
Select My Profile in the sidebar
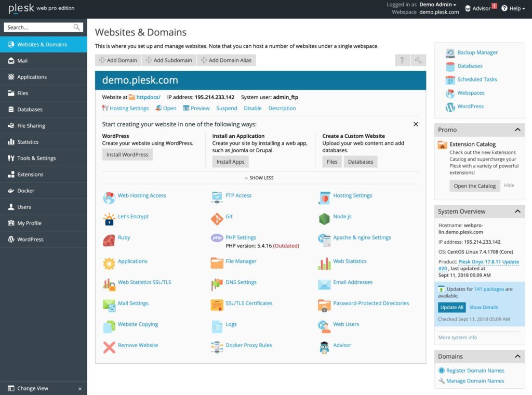pos(44,223)
